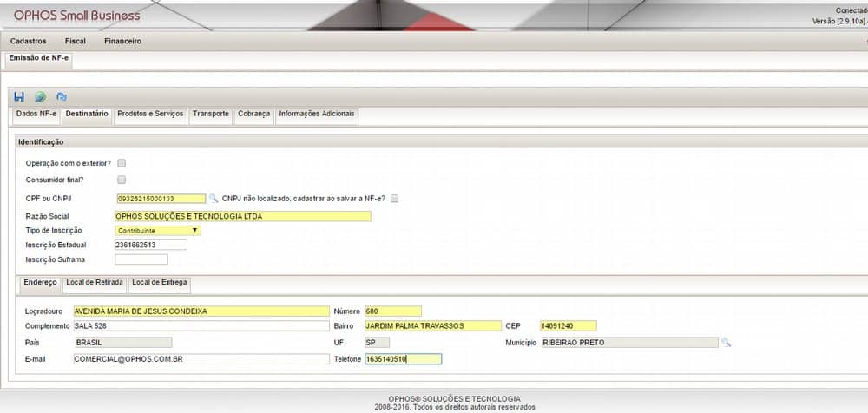Click the empty Inscrição Suframa field
The height and width of the screenshot is (413, 868).
141,259
